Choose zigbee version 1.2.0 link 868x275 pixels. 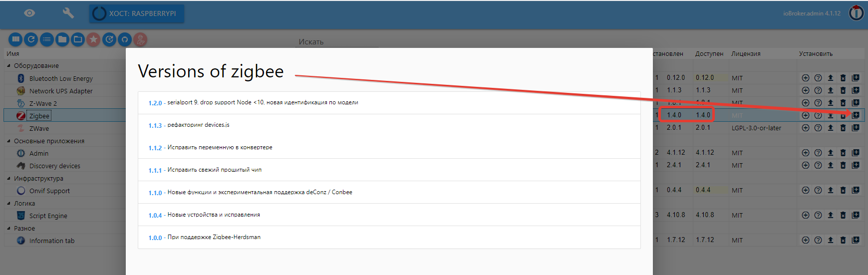point(155,103)
